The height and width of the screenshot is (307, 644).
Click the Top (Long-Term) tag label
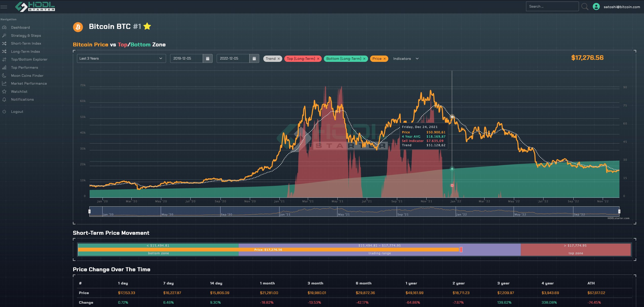(x=301, y=59)
